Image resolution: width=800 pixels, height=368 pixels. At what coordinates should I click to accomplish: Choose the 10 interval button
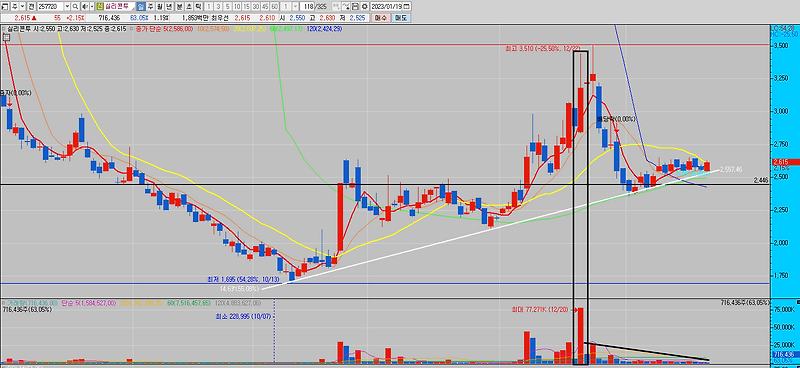[237, 6]
